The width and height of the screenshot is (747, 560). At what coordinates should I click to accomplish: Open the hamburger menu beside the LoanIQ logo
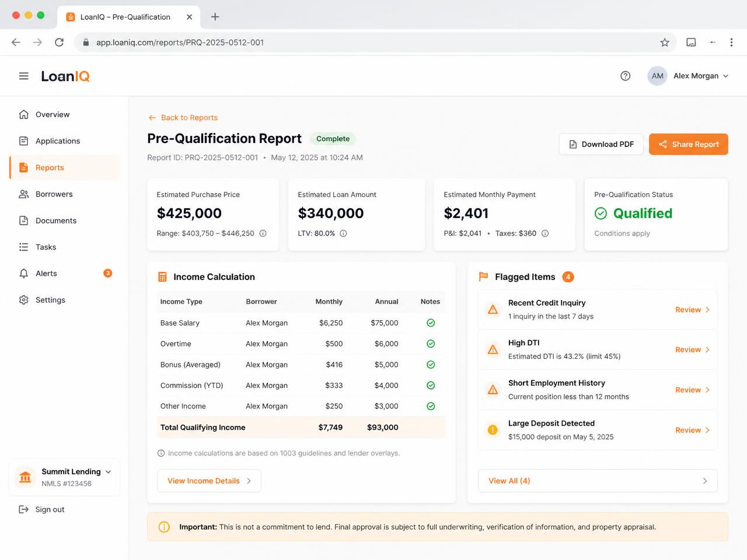pos(24,76)
